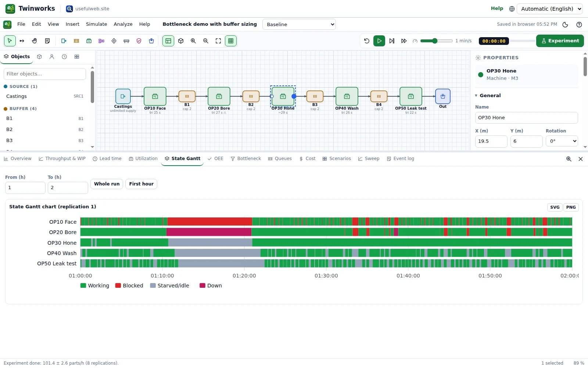Start the simulation with Play
This screenshot has height=368, width=588.
(379, 41)
